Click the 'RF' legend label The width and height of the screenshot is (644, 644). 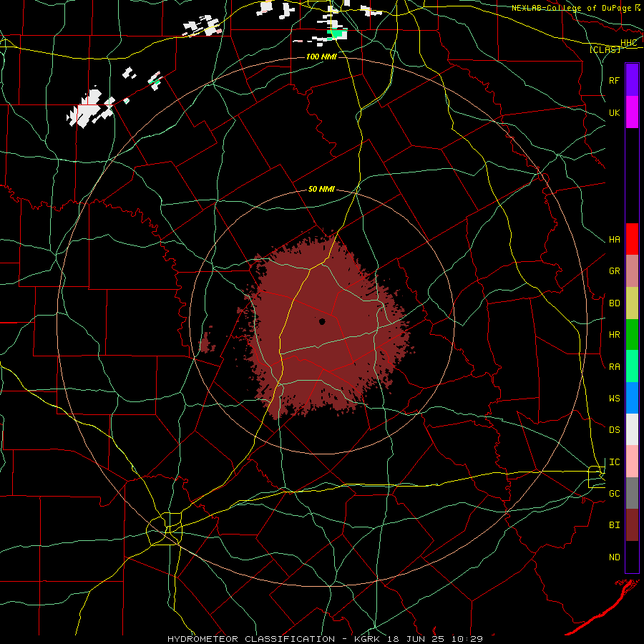pos(614,80)
